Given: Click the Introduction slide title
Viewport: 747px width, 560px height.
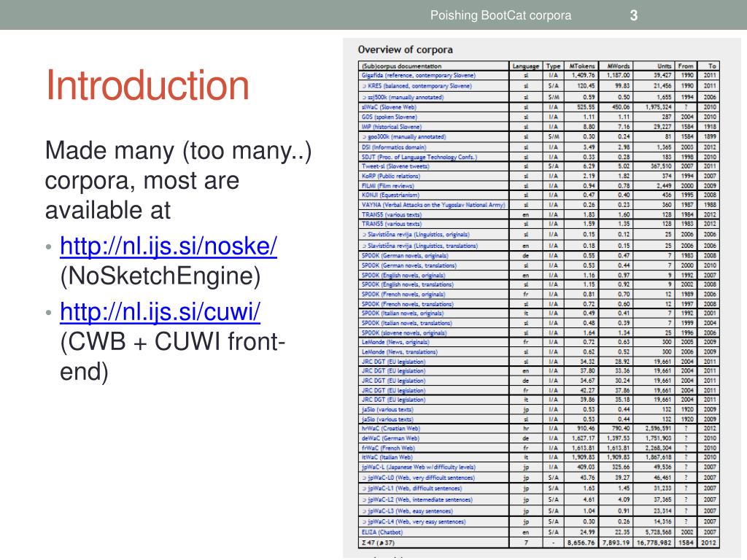Looking at the screenshot, I should (147, 85).
